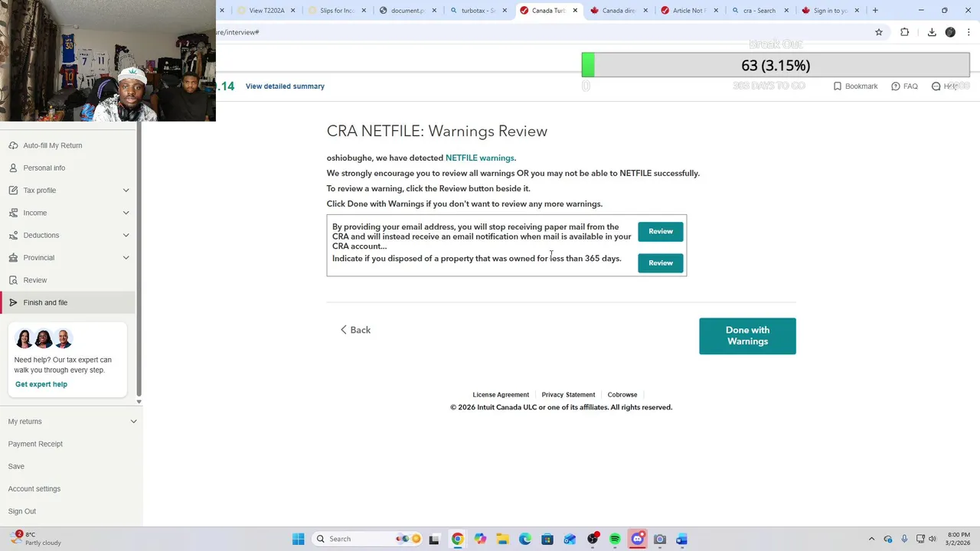Review the property disposed under 365 days warning
Viewport: 980px width, 551px height.
point(661,262)
